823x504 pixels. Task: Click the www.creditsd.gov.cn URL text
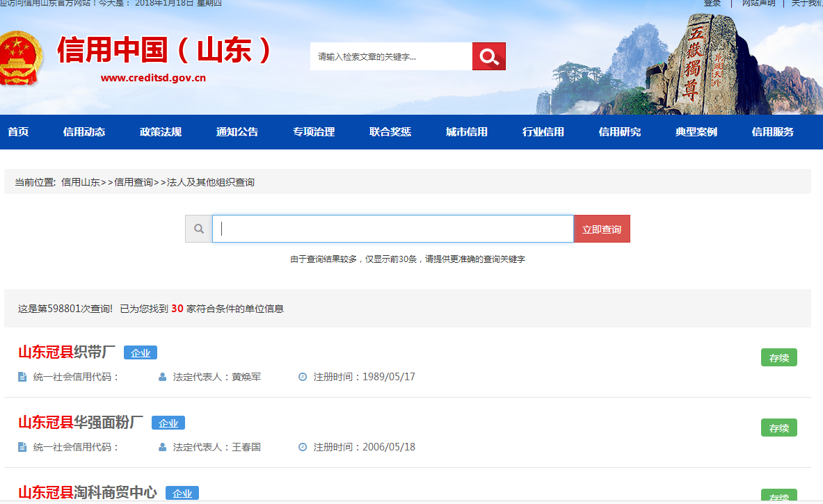[153, 78]
